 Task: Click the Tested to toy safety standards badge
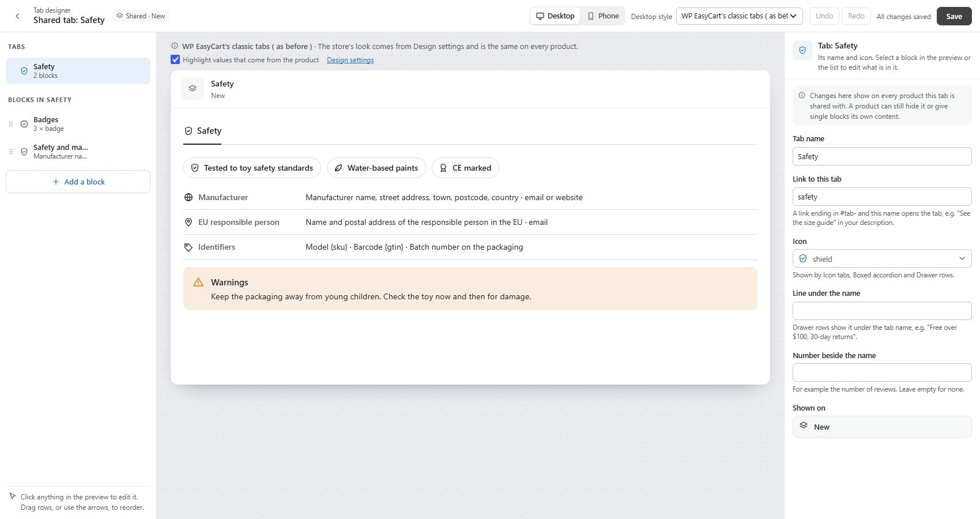tap(252, 168)
